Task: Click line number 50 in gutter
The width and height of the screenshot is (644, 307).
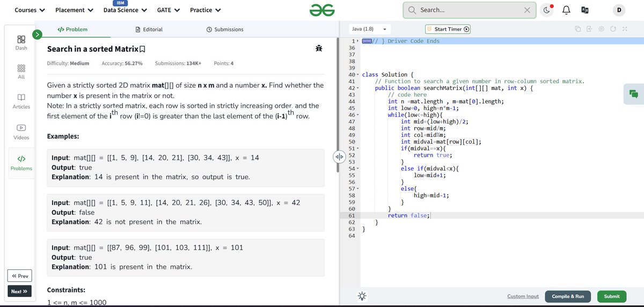Action: (352, 142)
